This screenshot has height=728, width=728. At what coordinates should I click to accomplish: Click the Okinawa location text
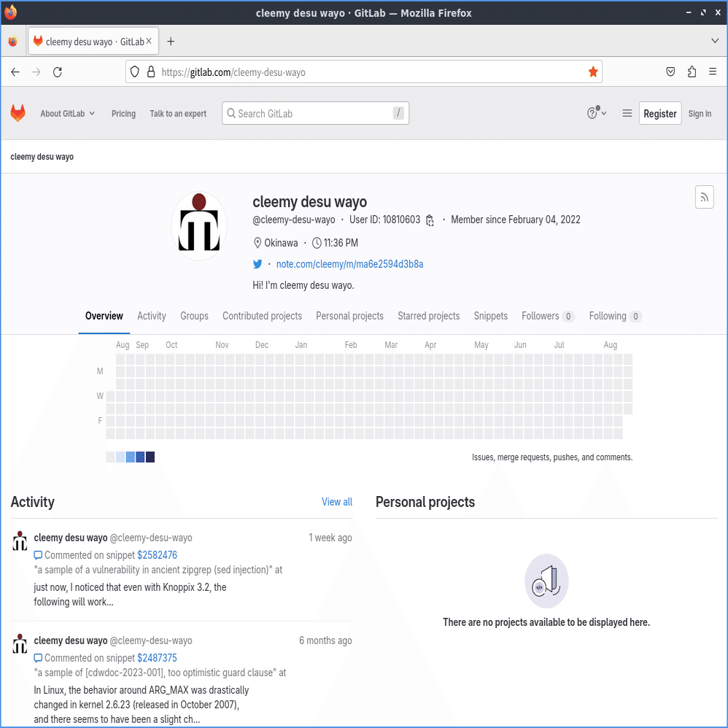[x=281, y=243]
